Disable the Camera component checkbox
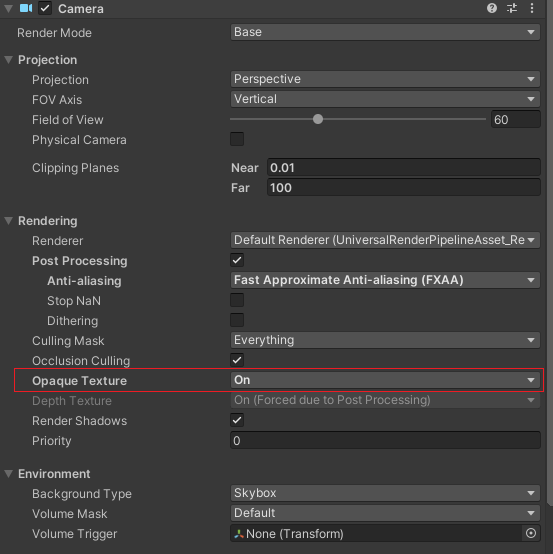Screen dimensions: 553x554 (x=45, y=8)
